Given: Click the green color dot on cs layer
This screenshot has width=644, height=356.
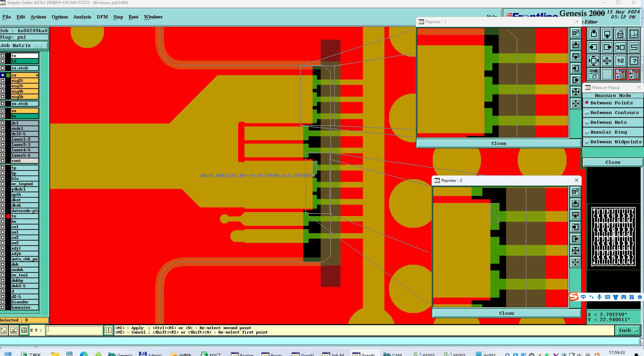Looking at the screenshot, I should (x=8, y=75).
